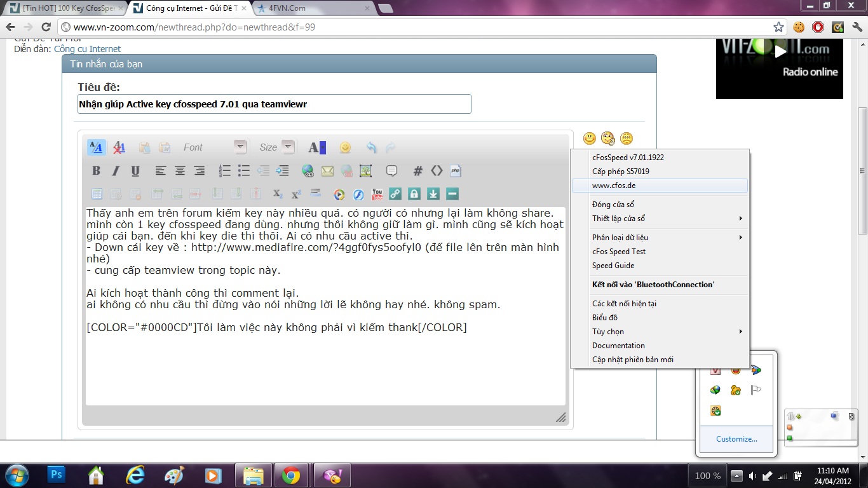Insert a YouTube video tag
The image size is (868, 488).
(x=377, y=194)
